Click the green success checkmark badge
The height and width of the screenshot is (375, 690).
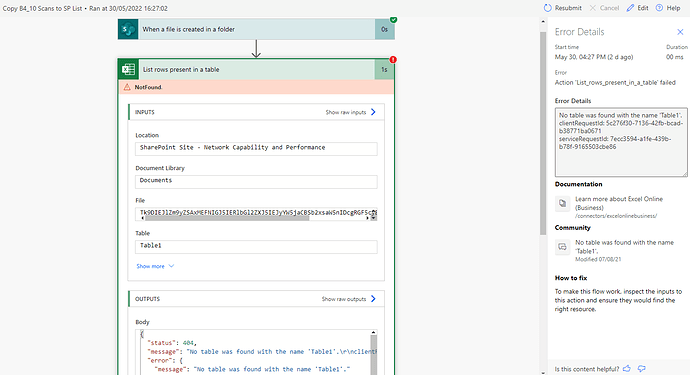[393, 19]
